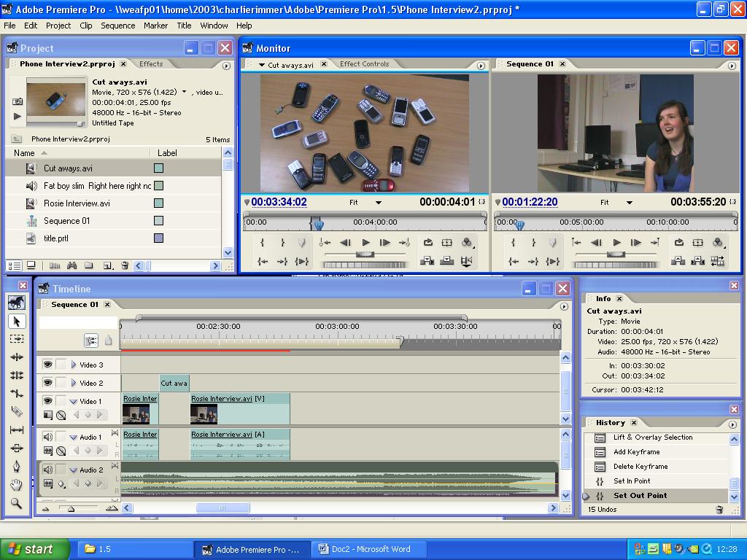
Task: Mute Audio 2 track speaker toggle
Action: [x=47, y=470]
